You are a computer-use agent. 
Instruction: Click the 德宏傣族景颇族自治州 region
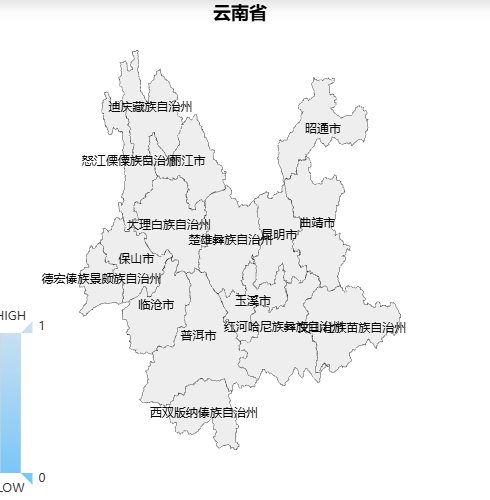coord(101,278)
